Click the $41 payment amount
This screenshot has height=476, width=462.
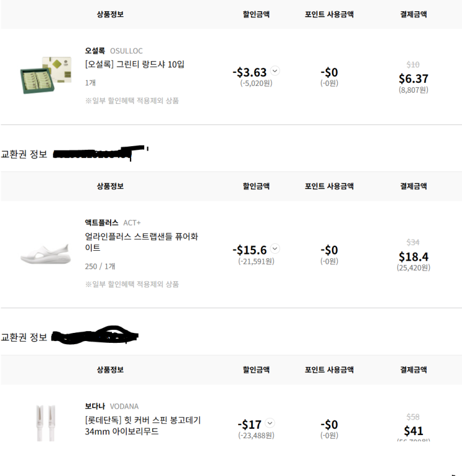413,431
